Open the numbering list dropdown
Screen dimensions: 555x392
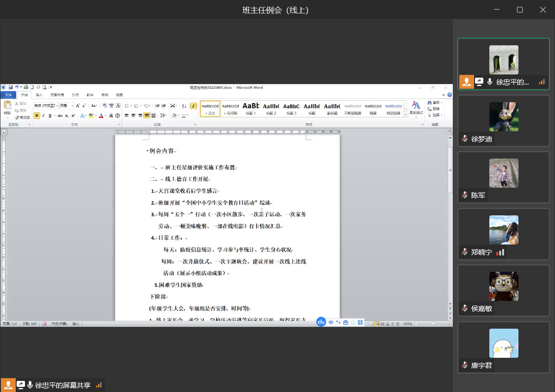tap(141, 105)
